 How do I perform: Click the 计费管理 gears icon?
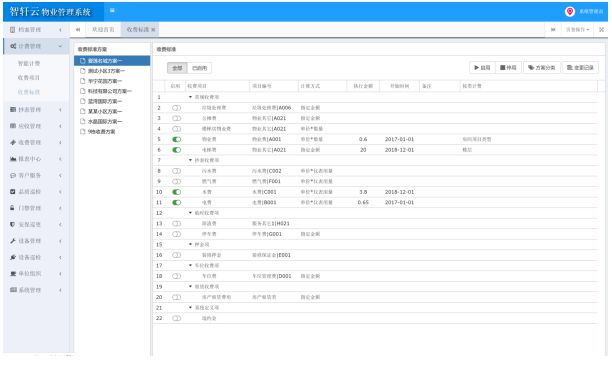(x=13, y=46)
